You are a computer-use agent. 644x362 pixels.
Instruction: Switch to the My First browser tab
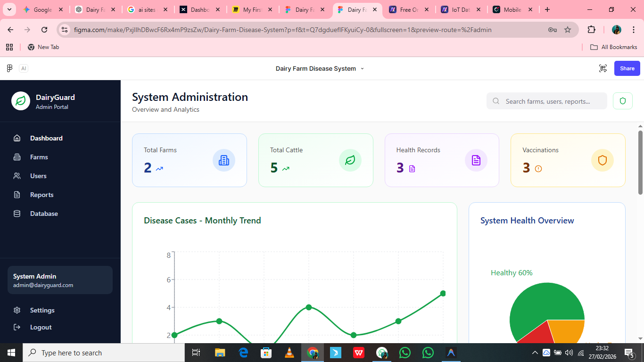click(253, 9)
